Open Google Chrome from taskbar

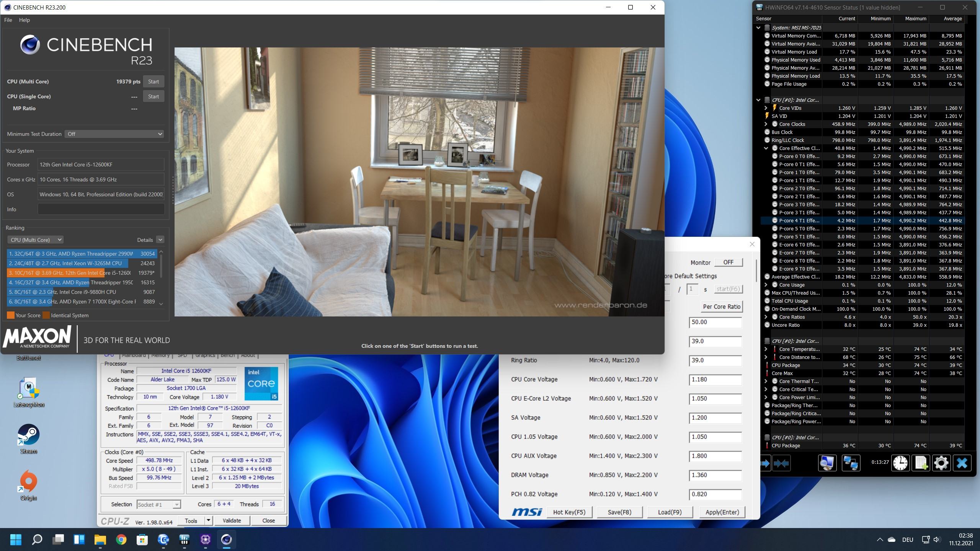[x=121, y=540]
